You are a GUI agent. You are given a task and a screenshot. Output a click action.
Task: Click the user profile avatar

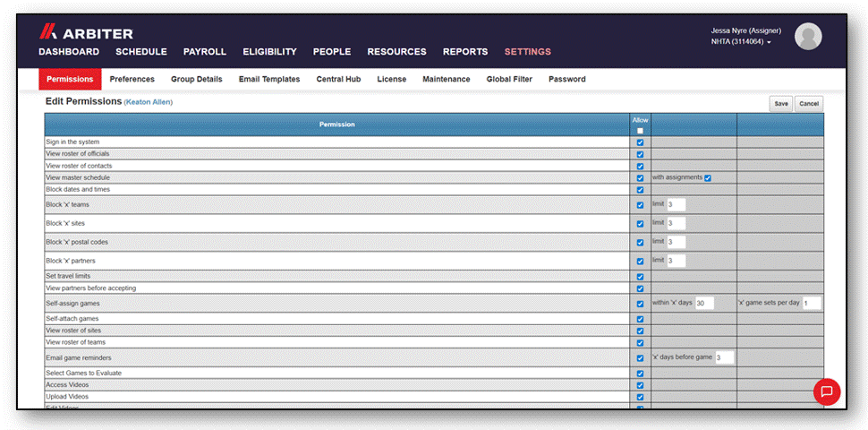click(808, 37)
